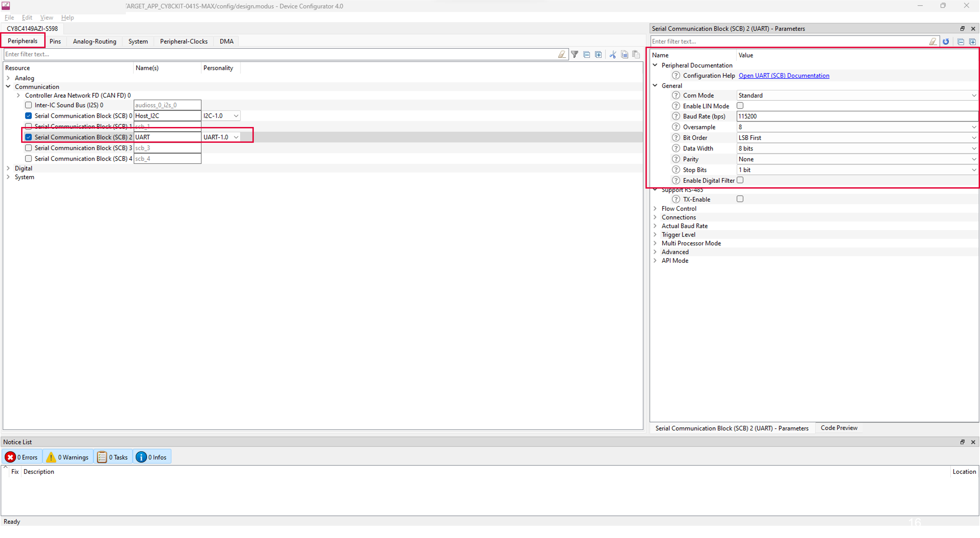Open the System tab

click(x=138, y=41)
